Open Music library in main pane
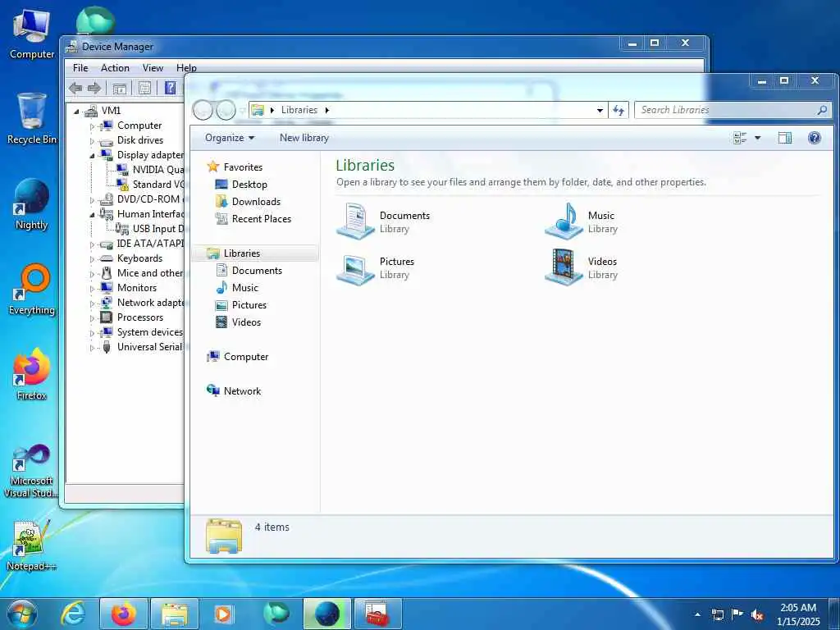840x630 pixels. click(582, 221)
